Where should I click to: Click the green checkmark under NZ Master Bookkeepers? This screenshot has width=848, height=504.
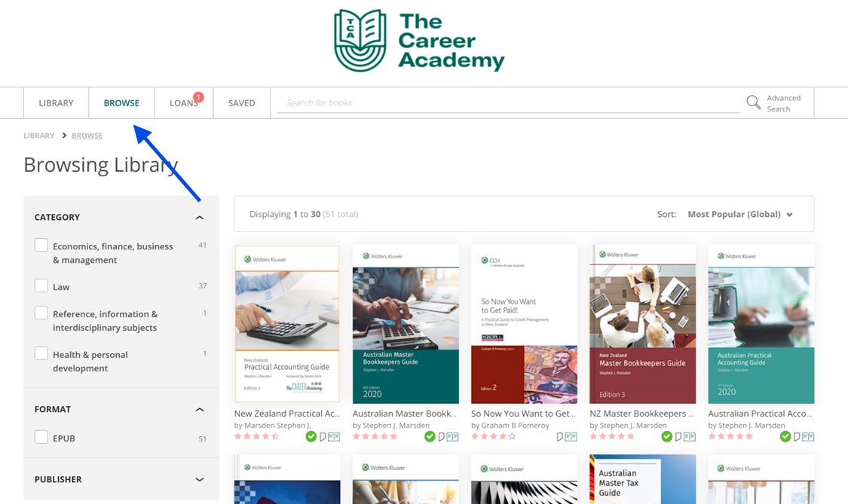click(667, 436)
